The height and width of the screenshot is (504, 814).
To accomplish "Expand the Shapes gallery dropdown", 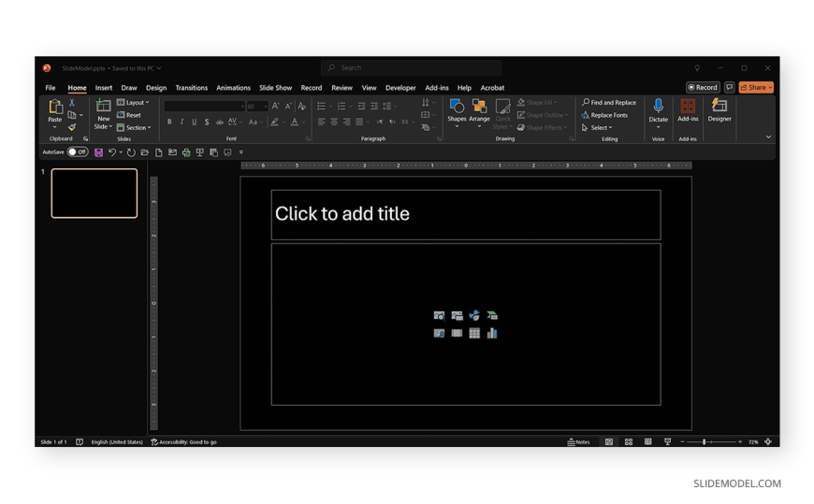I will click(457, 126).
